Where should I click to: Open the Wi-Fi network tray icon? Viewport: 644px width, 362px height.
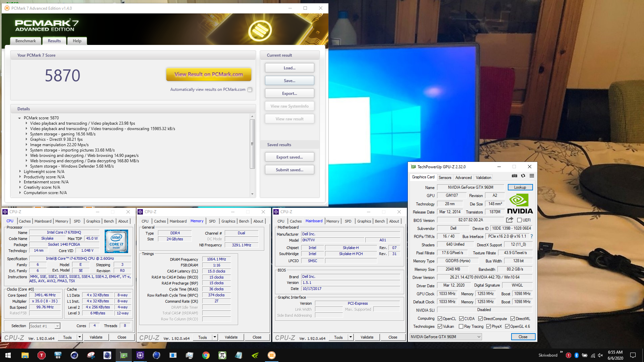coord(593,355)
